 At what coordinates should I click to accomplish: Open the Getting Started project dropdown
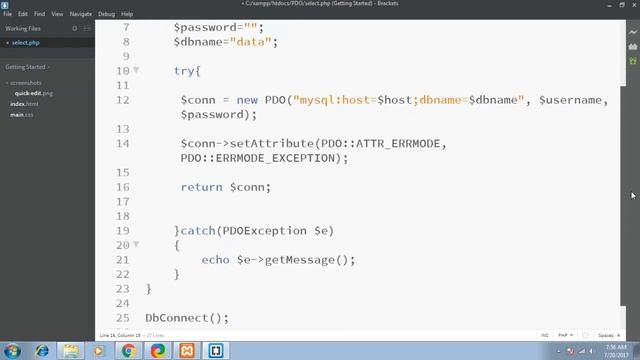pos(27,67)
